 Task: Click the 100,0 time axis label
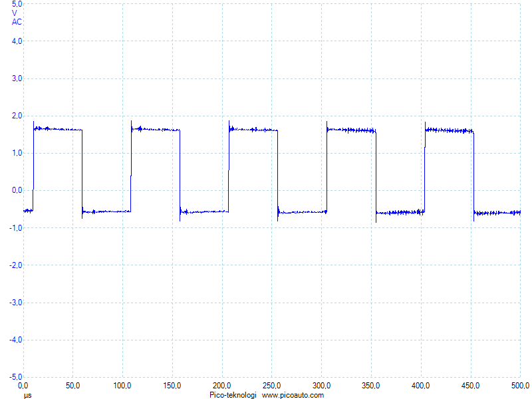pyautogui.click(x=122, y=386)
